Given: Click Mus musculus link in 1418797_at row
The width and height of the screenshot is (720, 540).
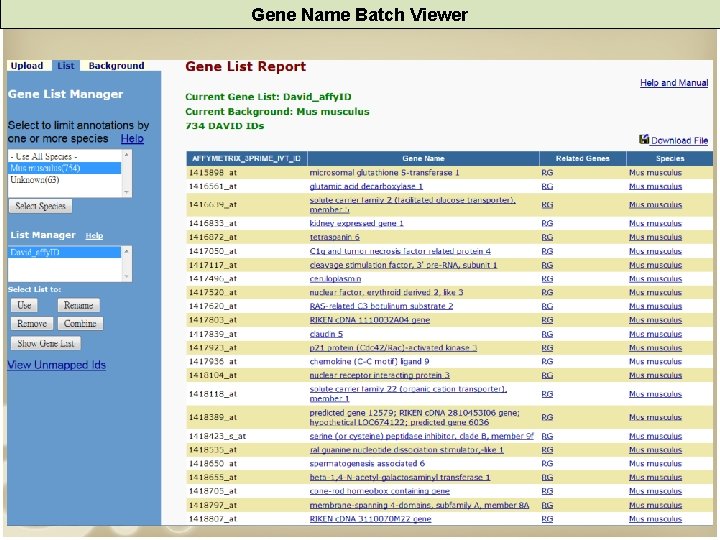Looking at the screenshot, I should coord(655,505).
